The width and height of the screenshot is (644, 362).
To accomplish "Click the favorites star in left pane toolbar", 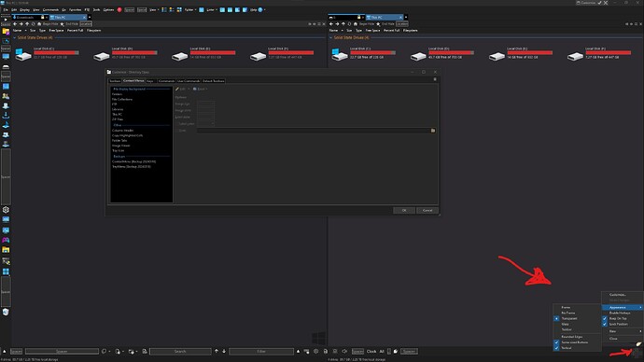I will pos(62,24).
